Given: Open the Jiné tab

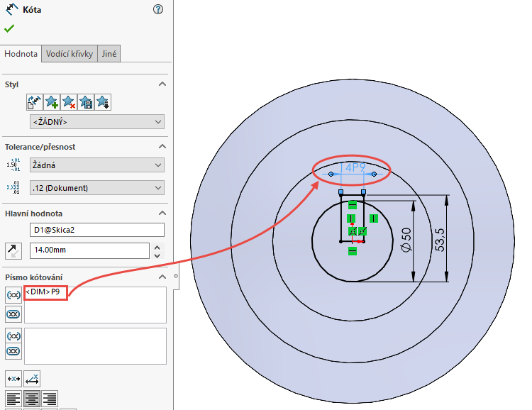Looking at the screenshot, I should click(x=109, y=54).
